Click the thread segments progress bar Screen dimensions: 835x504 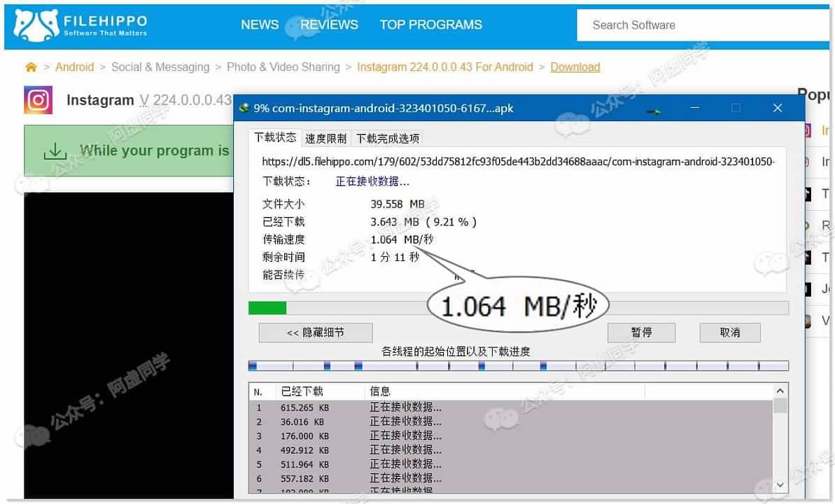pyautogui.click(x=518, y=366)
